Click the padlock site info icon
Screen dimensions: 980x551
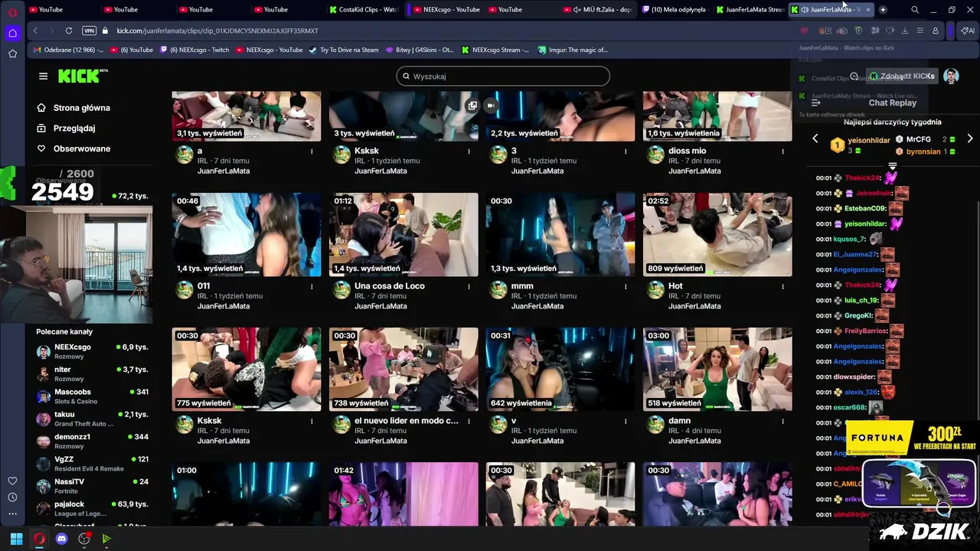pyautogui.click(x=105, y=31)
